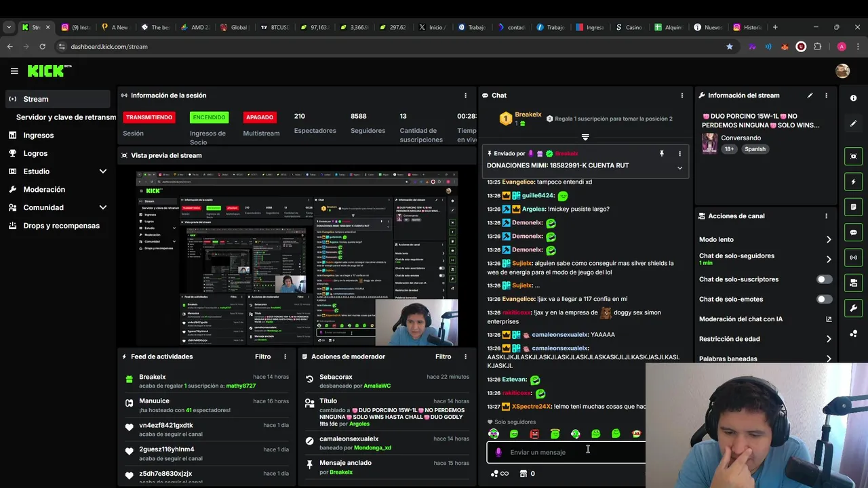
Task: Click the channel points infinity icon below chat
Action: (x=499, y=474)
